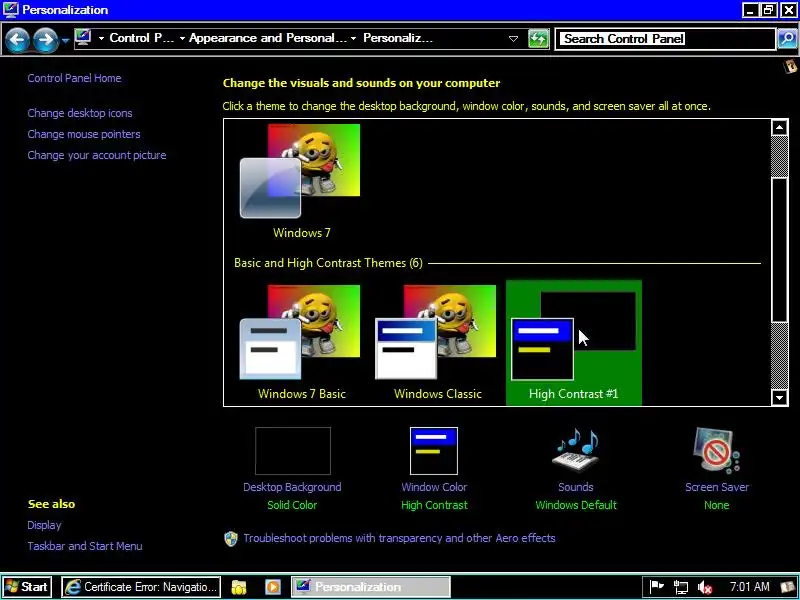This screenshot has width=800, height=600.
Task: Click the Personalization title bar icon
Action: coord(11,10)
